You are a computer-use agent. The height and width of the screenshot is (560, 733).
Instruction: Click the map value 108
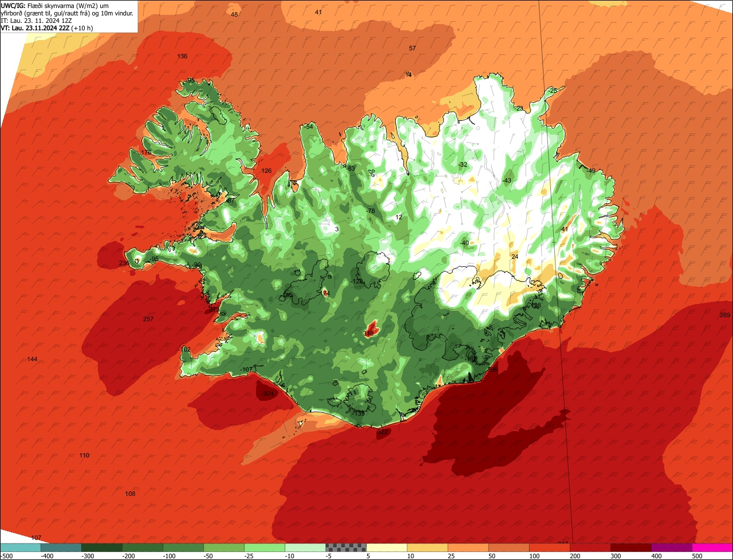click(130, 494)
